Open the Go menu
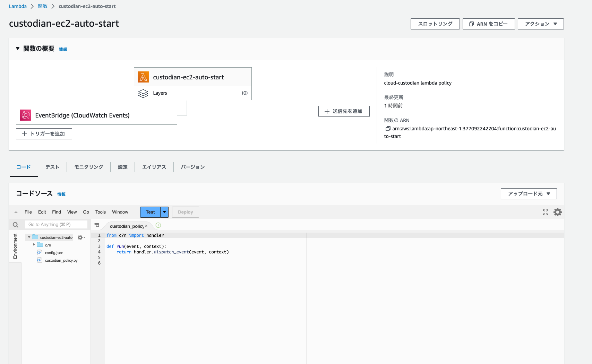 pos(86,212)
